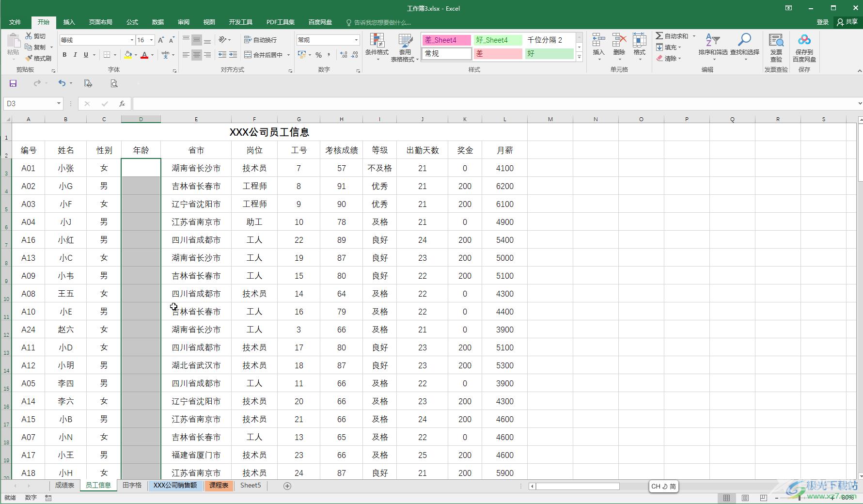Toggle Underline formatting
The height and width of the screenshot is (504, 863).
(86, 55)
